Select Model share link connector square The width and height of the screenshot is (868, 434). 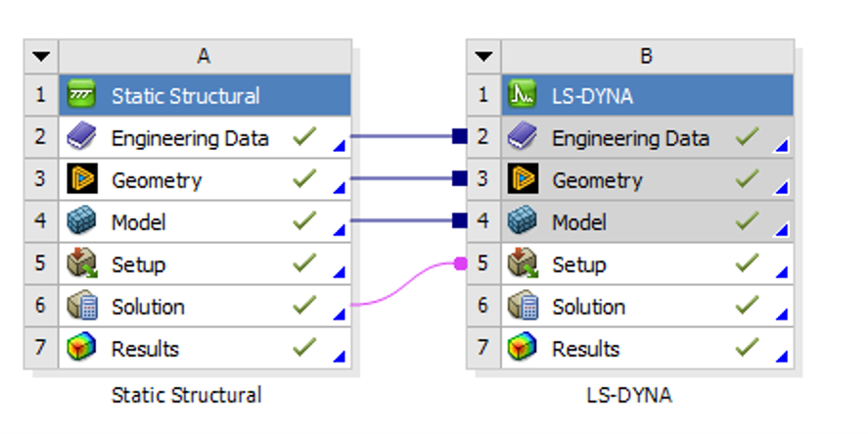[460, 220]
